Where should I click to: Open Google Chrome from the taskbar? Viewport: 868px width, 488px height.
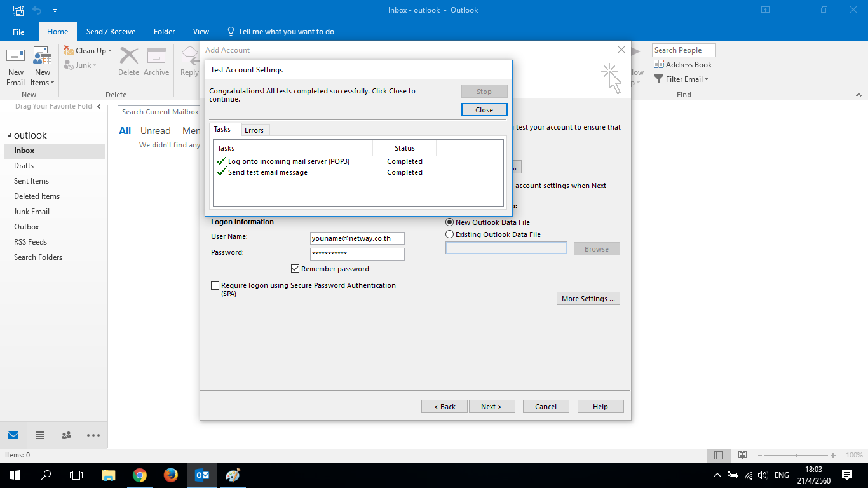click(140, 475)
